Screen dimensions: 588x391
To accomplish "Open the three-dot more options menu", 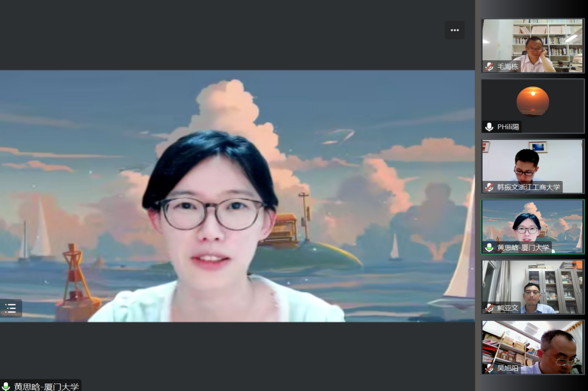I will coord(455,30).
